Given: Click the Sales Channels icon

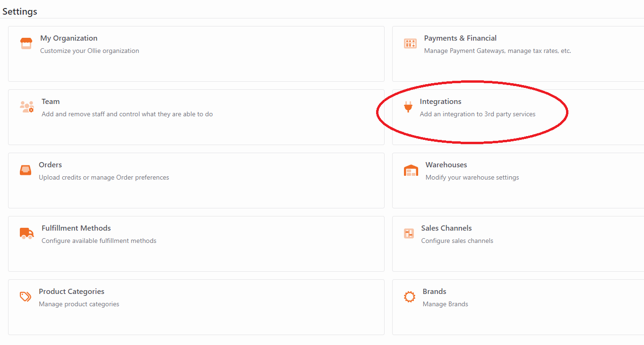Looking at the screenshot, I should (409, 233).
